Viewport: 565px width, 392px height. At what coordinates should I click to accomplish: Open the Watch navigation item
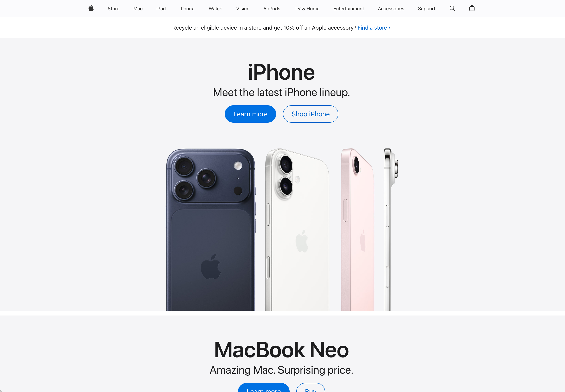[x=215, y=9]
